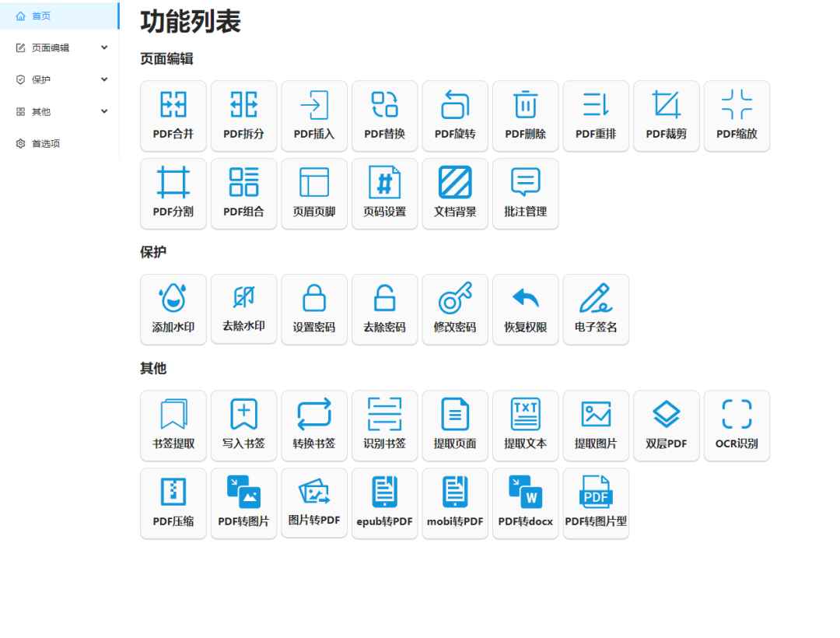Viewport: 840px width, 638px height.
Task: Choose the 图片转PDF feature
Action: coord(314,503)
